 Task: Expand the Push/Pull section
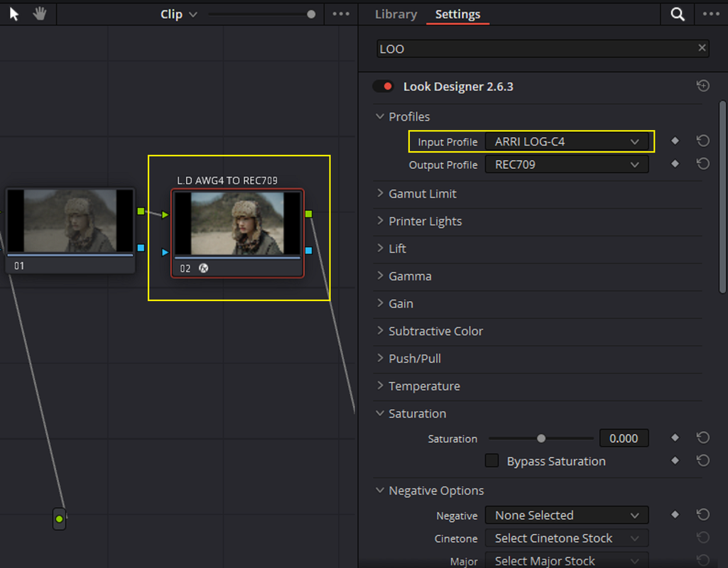pyautogui.click(x=380, y=358)
